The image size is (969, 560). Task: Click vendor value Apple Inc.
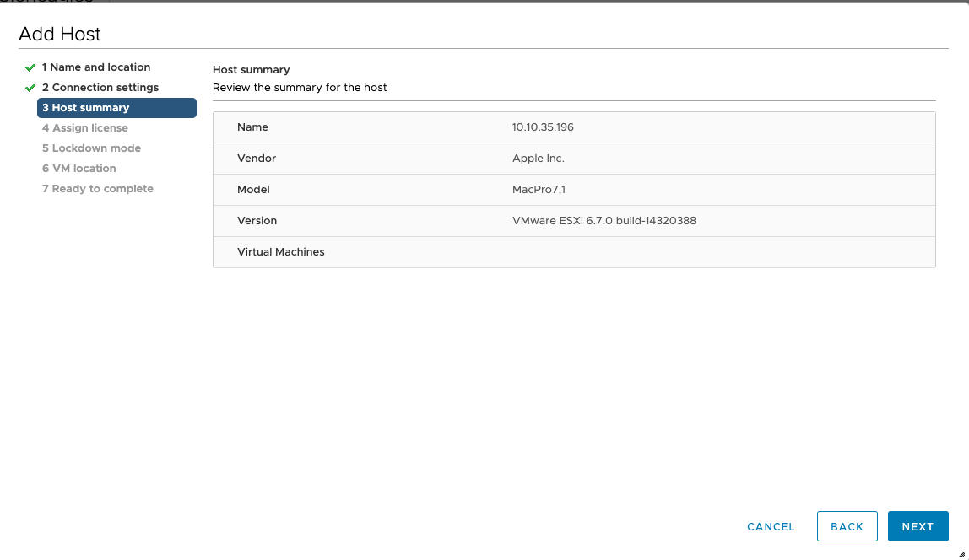click(x=539, y=159)
